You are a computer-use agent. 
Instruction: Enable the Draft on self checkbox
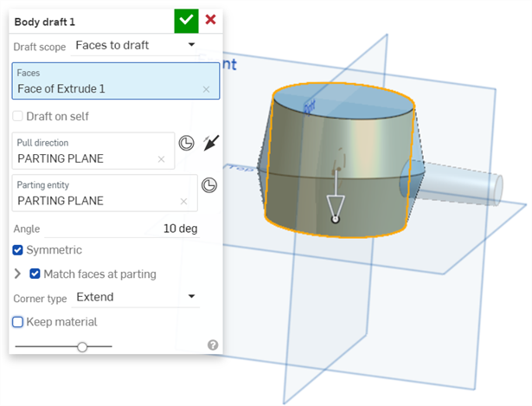click(x=18, y=116)
